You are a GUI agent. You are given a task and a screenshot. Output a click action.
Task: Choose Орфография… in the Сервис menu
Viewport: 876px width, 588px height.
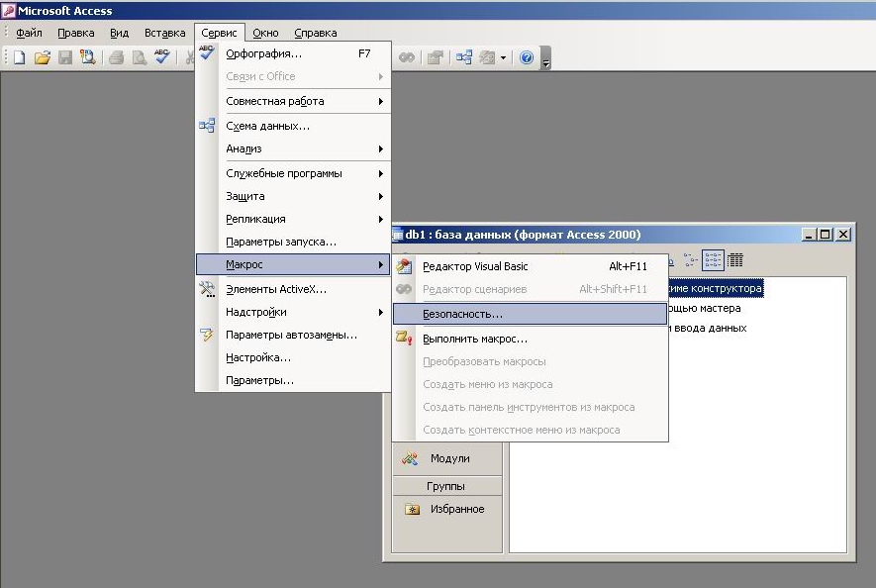point(293,53)
